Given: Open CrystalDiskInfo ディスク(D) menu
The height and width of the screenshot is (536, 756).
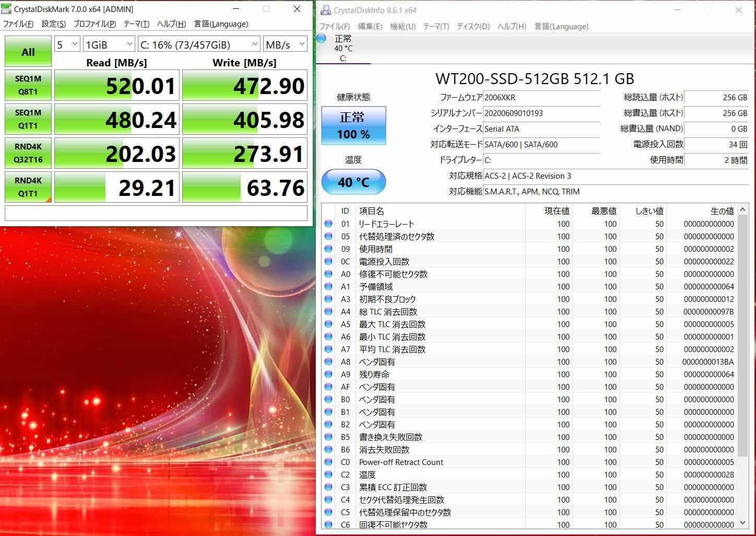Looking at the screenshot, I should [473, 27].
